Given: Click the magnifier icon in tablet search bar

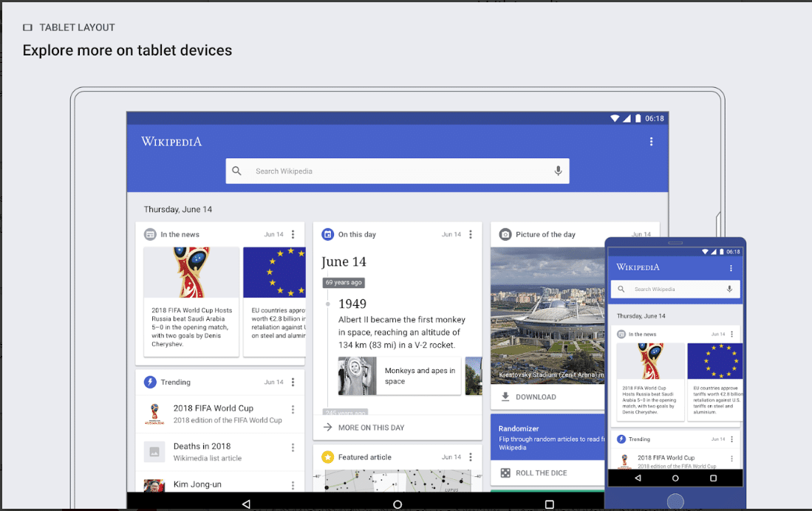Looking at the screenshot, I should coord(236,171).
